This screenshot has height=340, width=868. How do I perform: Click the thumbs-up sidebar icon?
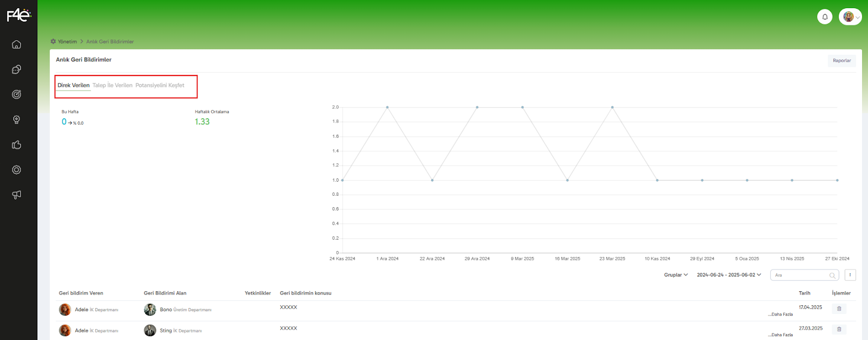[x=17, y=145]
